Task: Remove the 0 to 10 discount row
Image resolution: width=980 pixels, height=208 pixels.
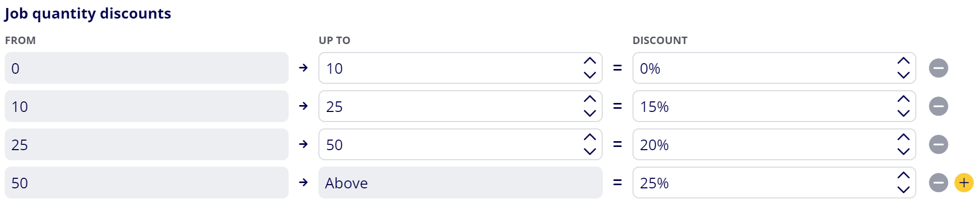Action: (x=938, y=68)
